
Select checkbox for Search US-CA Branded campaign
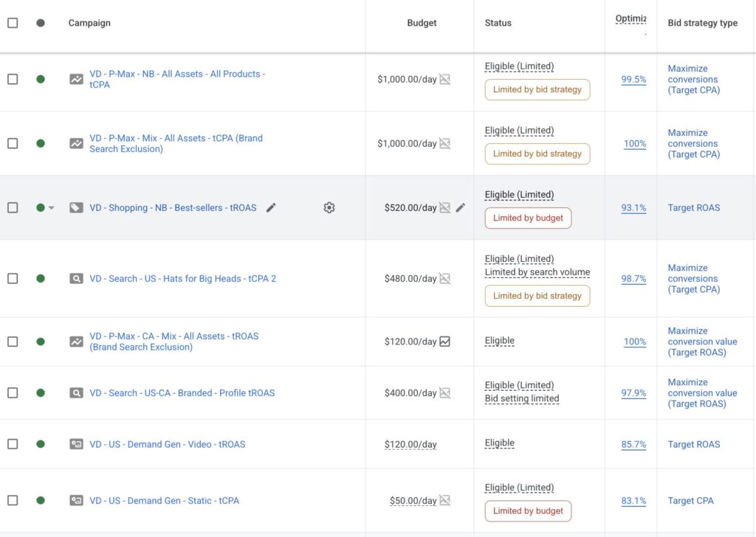pos(13,393)
